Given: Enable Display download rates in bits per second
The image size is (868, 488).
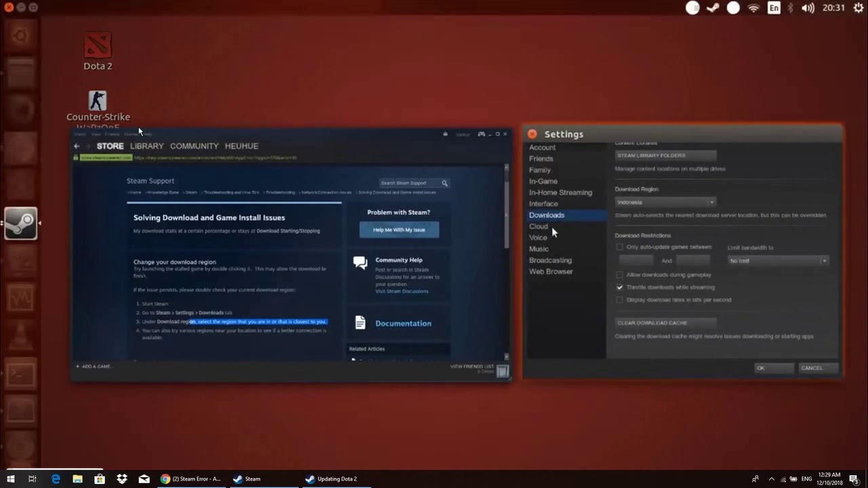Looking at the screenshot, I should (x=619, y=300).
